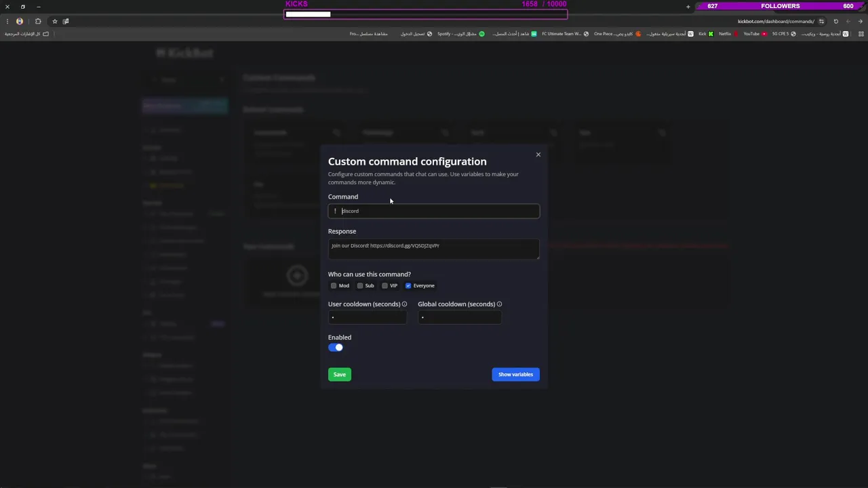Open the Spotify bookmark
The image size is (868, 488).
[x=461, y=34]
